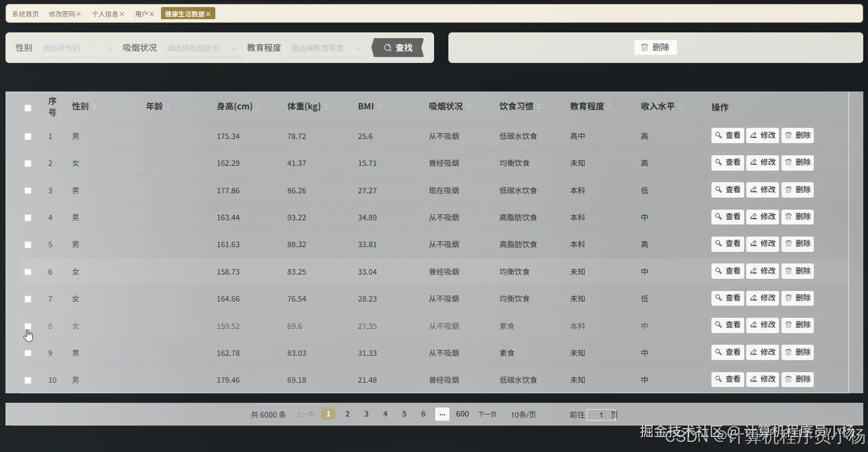Check the checkbox for row 7
Image resolution: width=868 pixels, height=452 pixels.
click(28, 299)
